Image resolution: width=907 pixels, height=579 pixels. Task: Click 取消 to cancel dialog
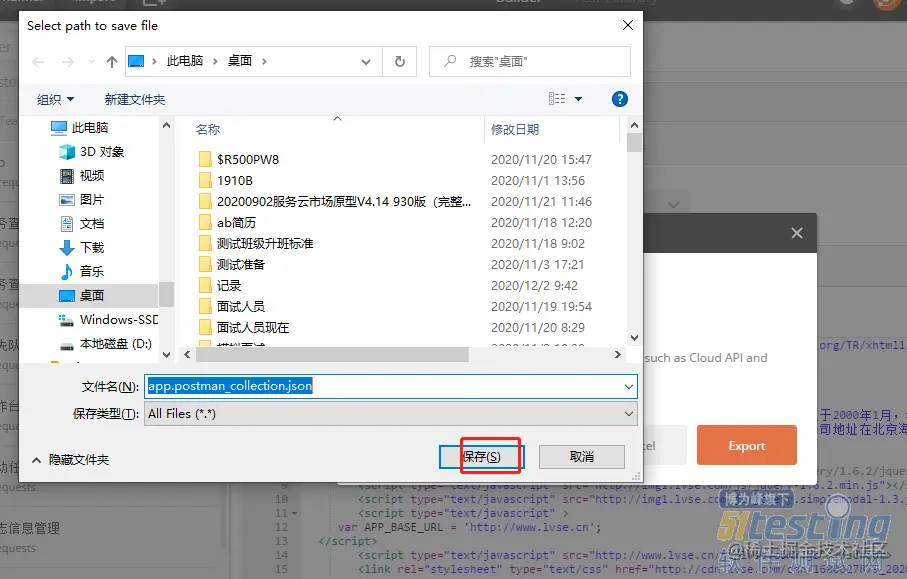[582, 457]
